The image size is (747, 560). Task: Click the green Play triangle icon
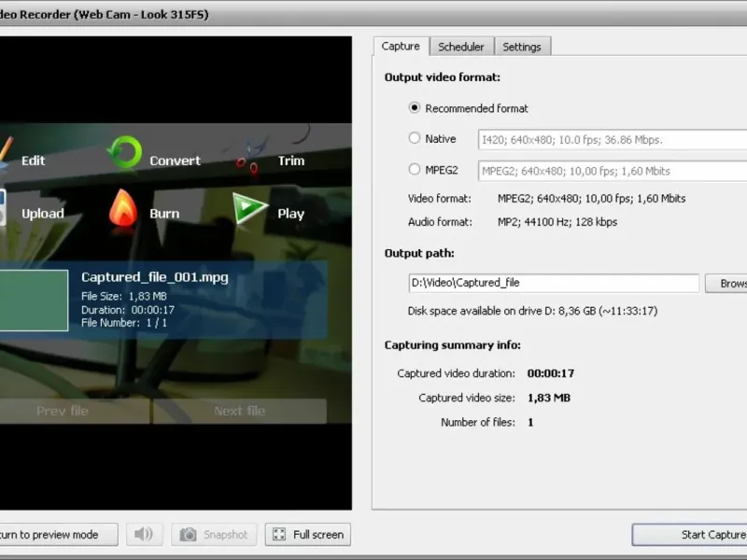point(249,207)
